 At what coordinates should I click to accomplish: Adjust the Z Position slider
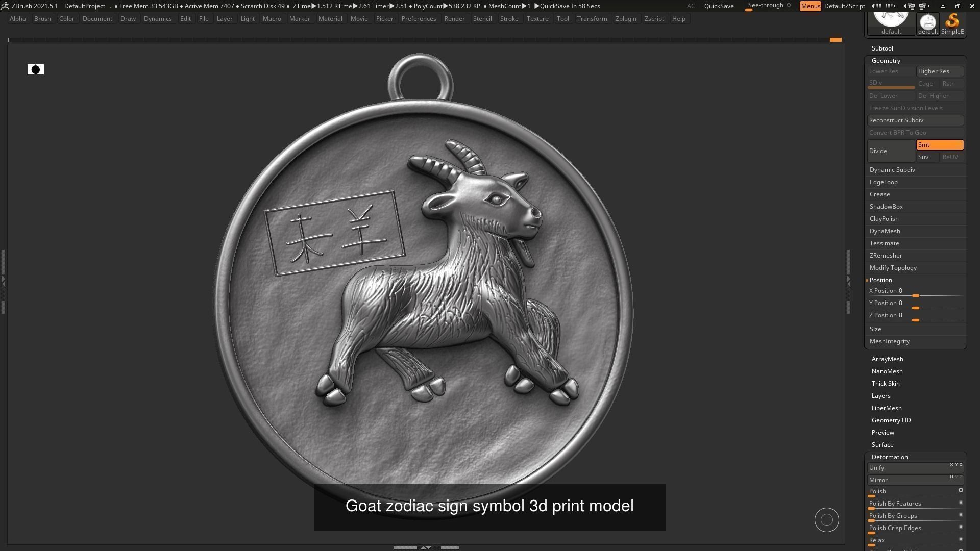click(915, 316)
